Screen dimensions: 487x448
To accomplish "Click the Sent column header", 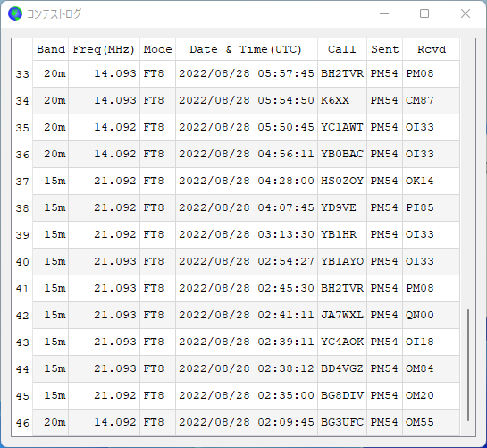I will point(384,49).
